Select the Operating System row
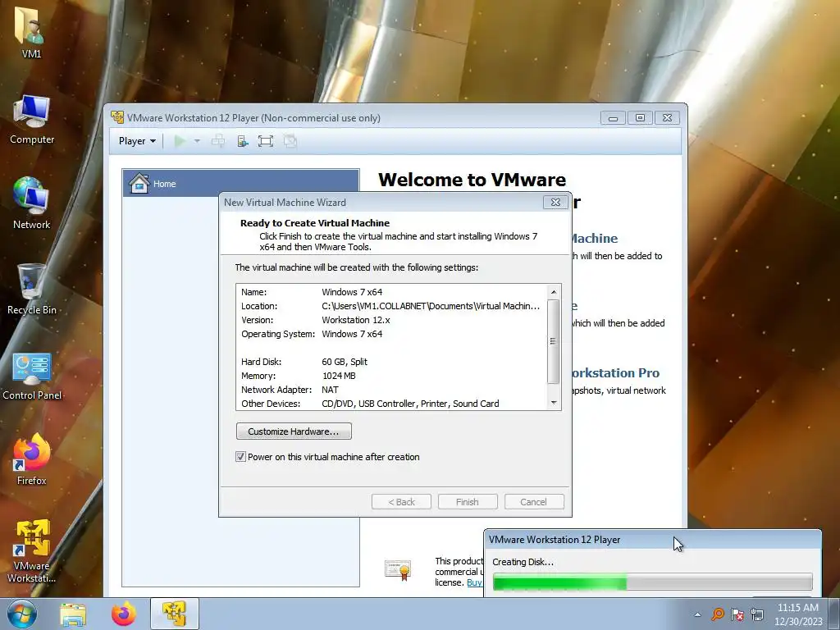840x630 pixels. [391, 334]
